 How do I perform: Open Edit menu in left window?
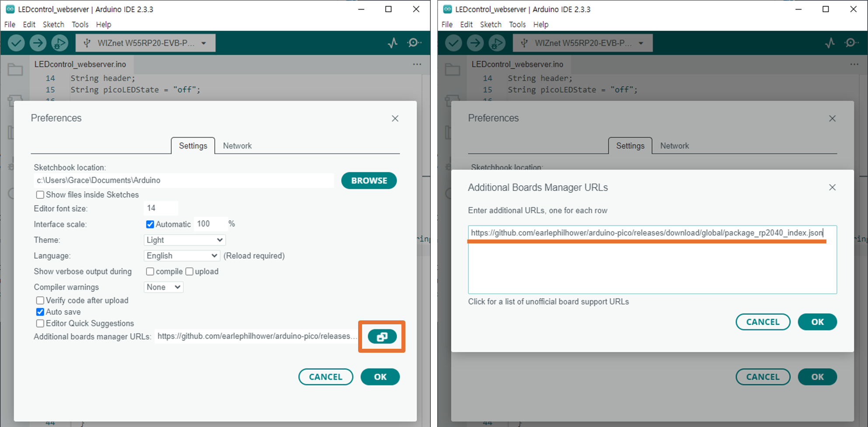tap(29, 24)
